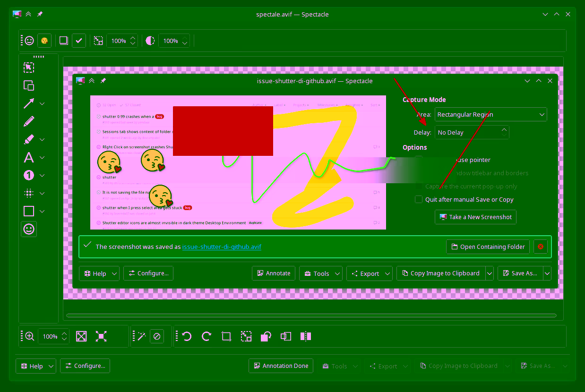This screenshot has height=392, width=585.
Task: Toggle keep-above double-chevron in outer title bar
Action: point(28,14)
